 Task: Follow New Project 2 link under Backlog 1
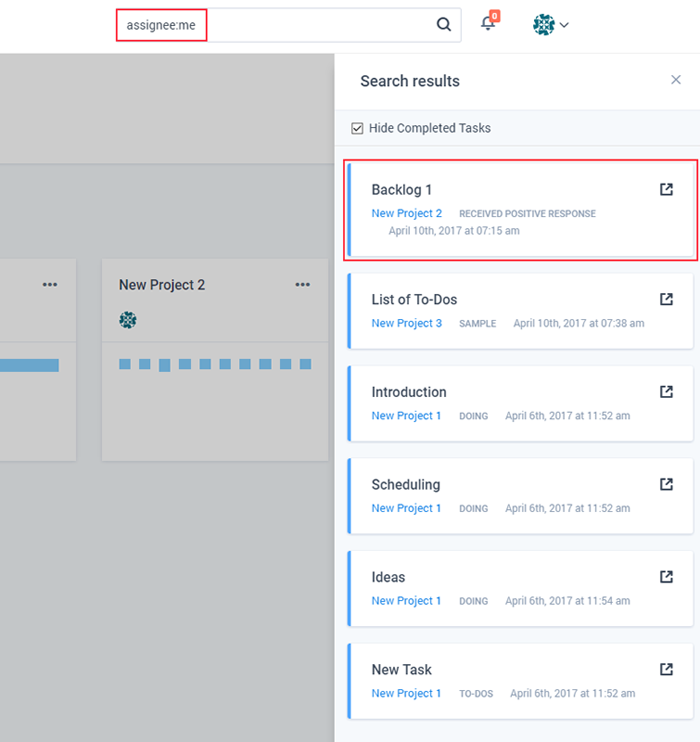coord(406,213)
